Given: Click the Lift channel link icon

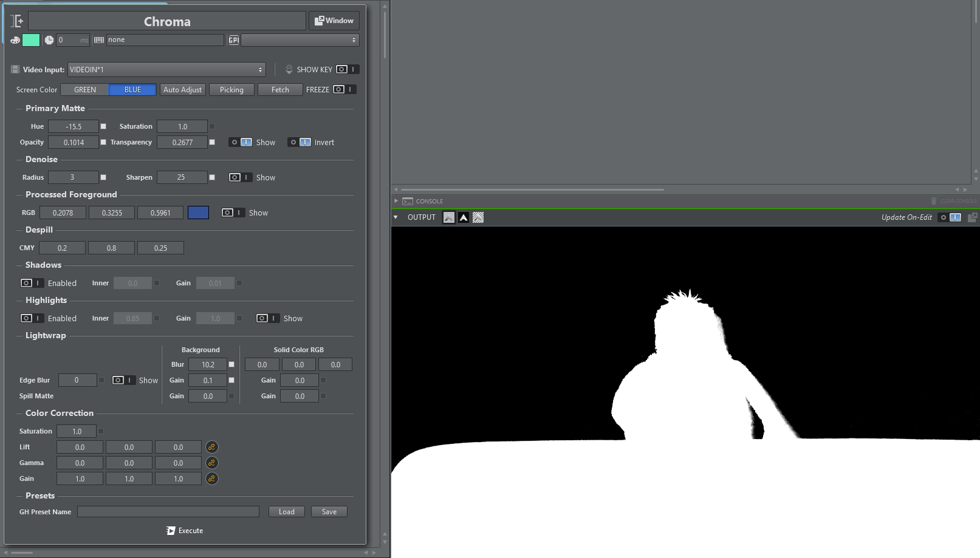Looking at the screenshot, I should coord(211,447).
